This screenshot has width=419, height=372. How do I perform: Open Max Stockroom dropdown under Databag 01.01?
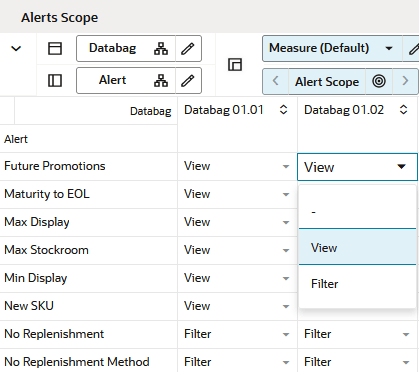286,251
